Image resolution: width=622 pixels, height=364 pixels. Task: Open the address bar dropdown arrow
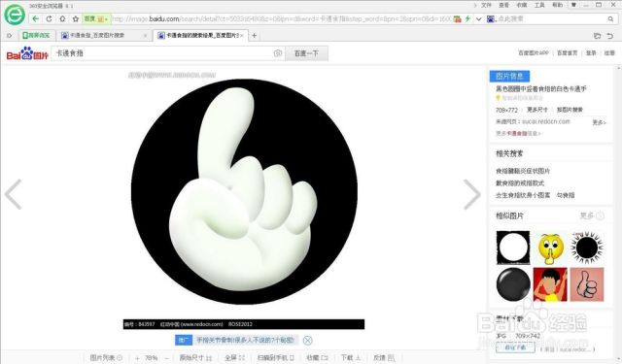click(478, 18)
